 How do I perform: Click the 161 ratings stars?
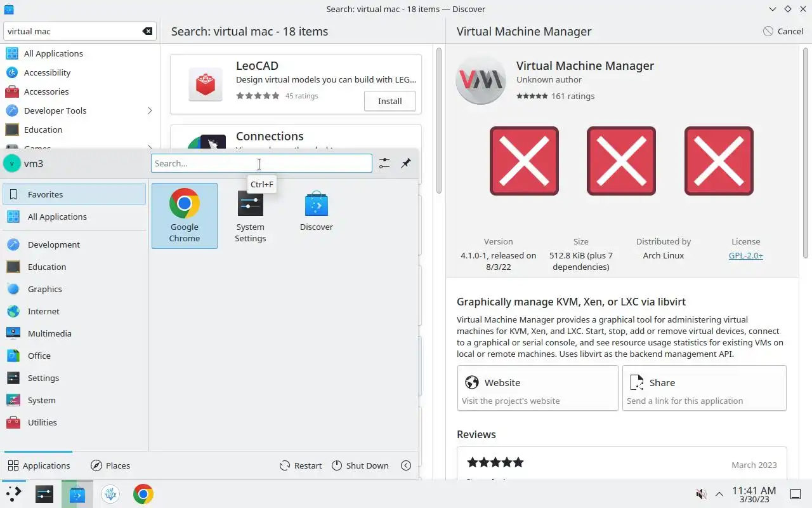click(532, 96)
